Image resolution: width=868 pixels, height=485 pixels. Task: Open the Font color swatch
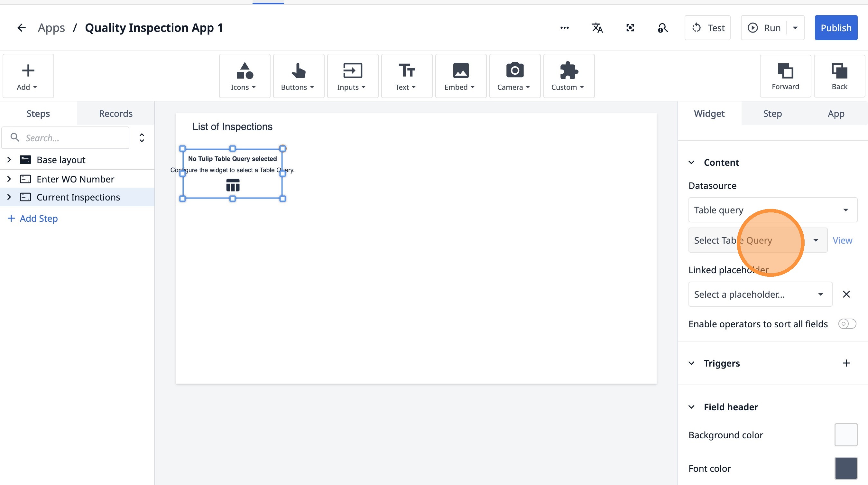(845, 468)
